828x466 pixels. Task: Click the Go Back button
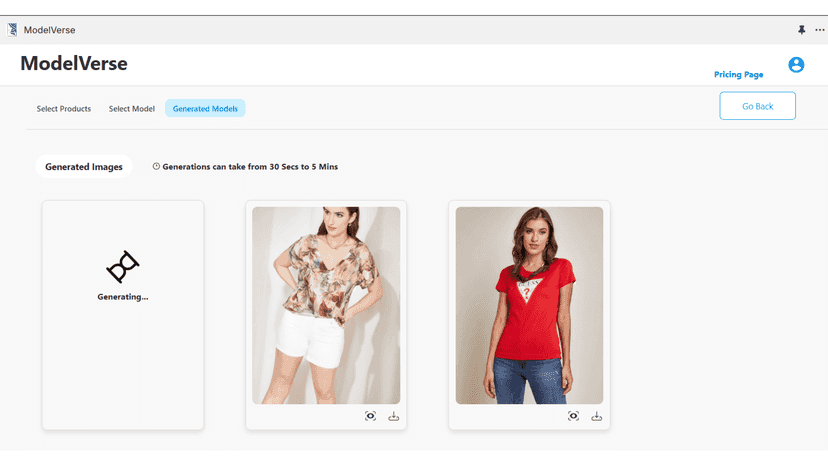(x=757, y=106)
